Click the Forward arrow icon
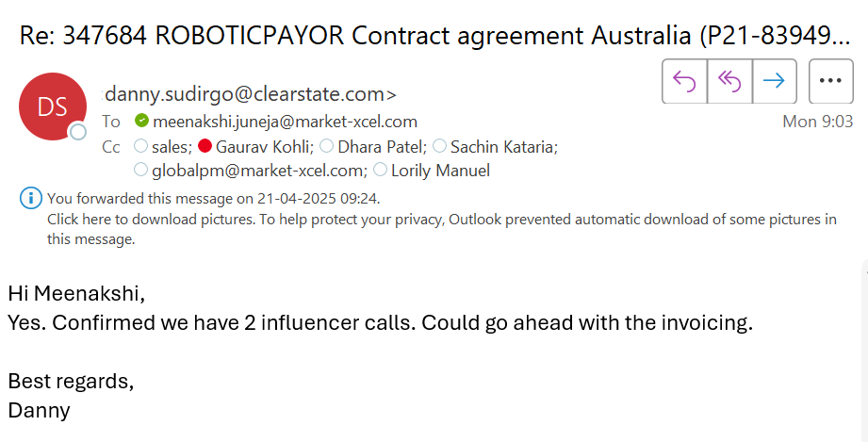 [774, 81]
